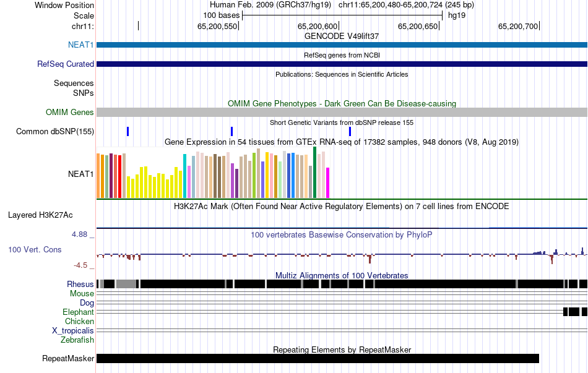Click the Elephant species label
This screenshot has width=588, height=373.
point(79,312)
